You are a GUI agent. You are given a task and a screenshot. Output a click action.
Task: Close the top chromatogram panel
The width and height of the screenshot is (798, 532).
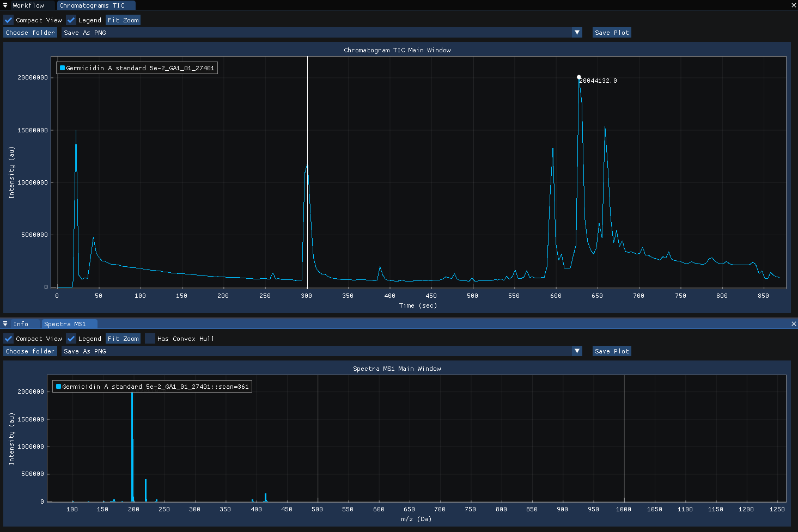click(794, 5)
